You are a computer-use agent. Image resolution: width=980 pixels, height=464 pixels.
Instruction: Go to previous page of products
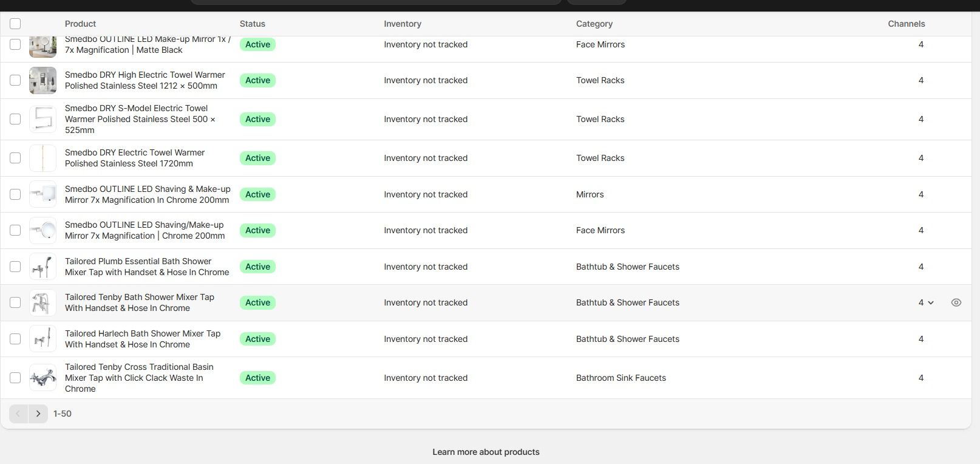click(x=18, y=414)
